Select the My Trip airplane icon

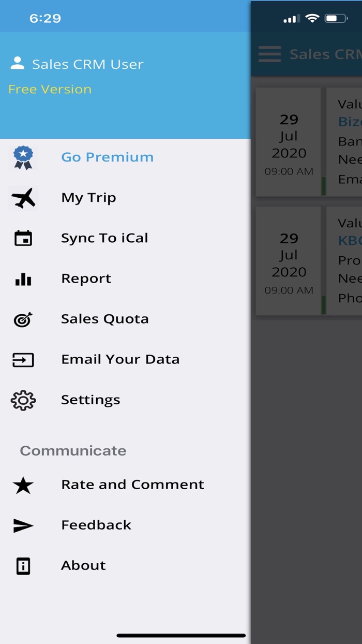point(22,197)
